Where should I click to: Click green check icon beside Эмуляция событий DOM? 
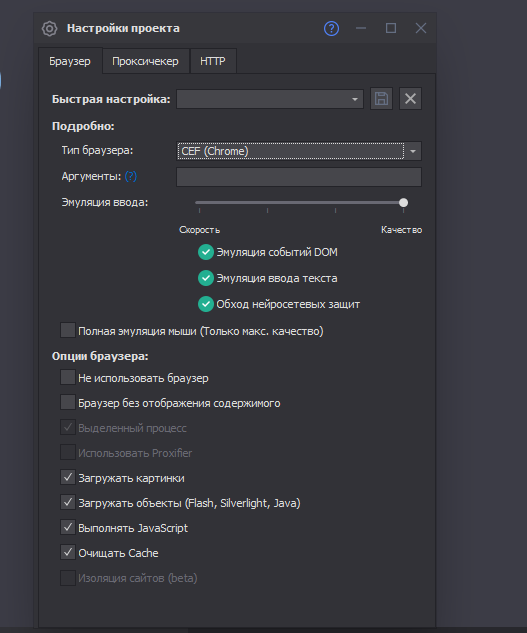206,252
